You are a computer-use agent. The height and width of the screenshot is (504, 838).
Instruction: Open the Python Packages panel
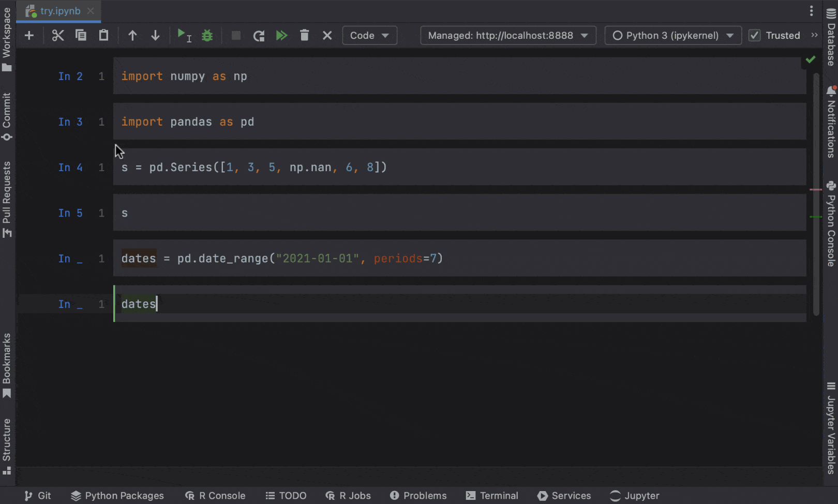click(x=117, y=495)
